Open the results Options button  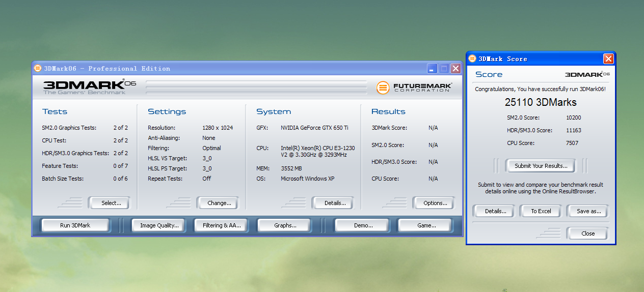coord(435,203)
